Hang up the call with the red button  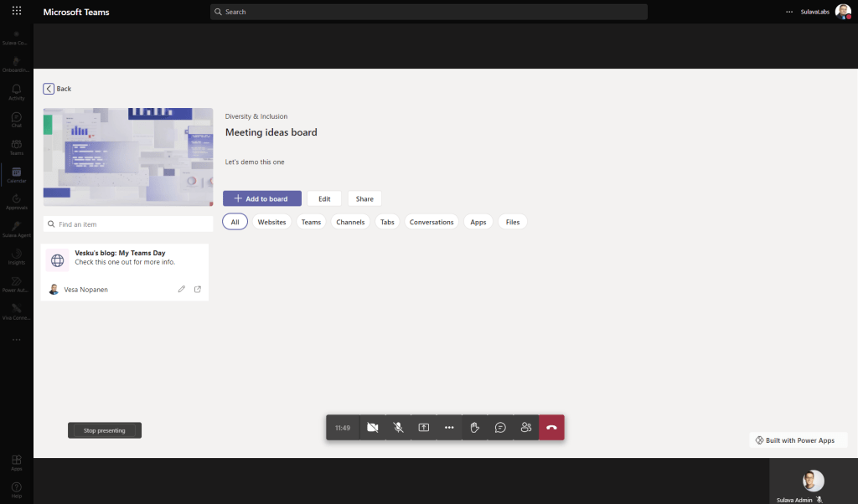[551, 428]
